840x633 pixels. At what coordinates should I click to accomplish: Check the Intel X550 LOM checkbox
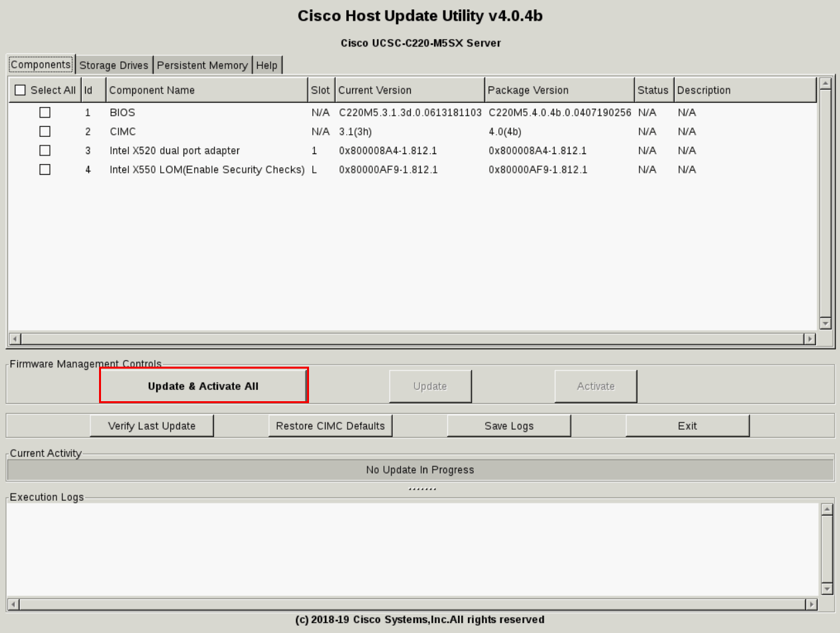tap(45, 169)
